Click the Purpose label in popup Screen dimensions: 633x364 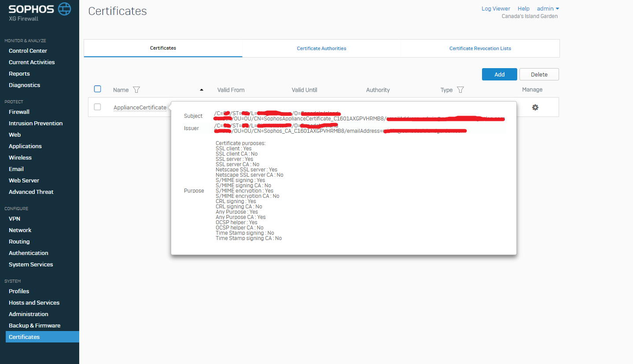pyautogui.click(x=194, y=191)
